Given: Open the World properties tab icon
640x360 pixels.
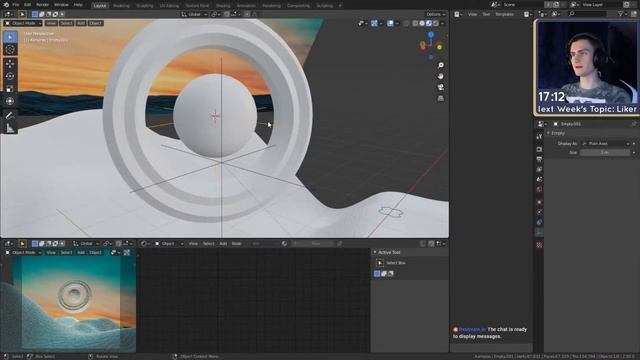Looking at the screenshot, I should click(x=539, y=190).
